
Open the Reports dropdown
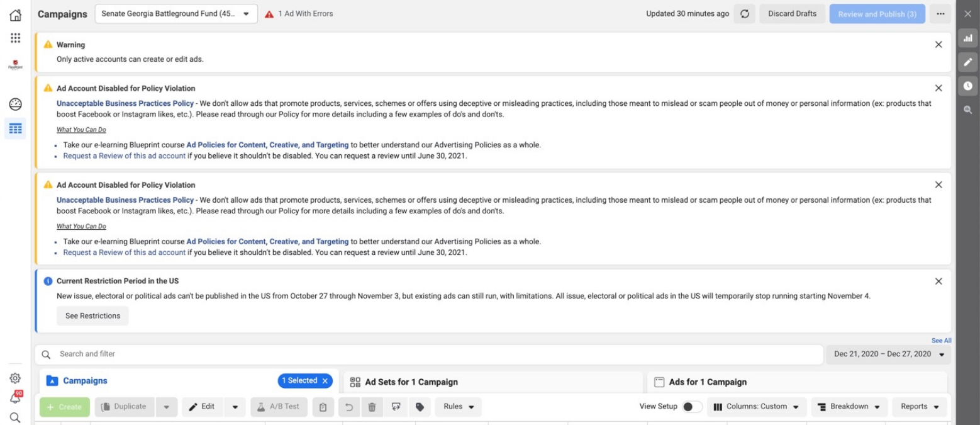(920, 407)
